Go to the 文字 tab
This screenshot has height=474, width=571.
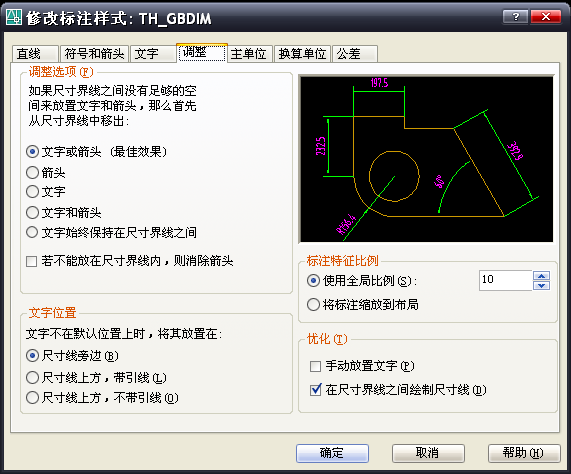[x=153, y=54]
